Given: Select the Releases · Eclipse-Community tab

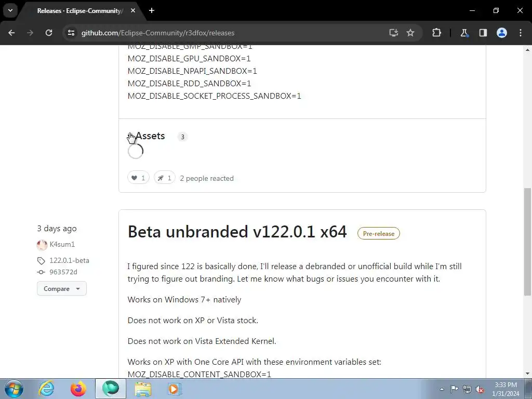Looking at the screenshot, I should coord(79,11).
